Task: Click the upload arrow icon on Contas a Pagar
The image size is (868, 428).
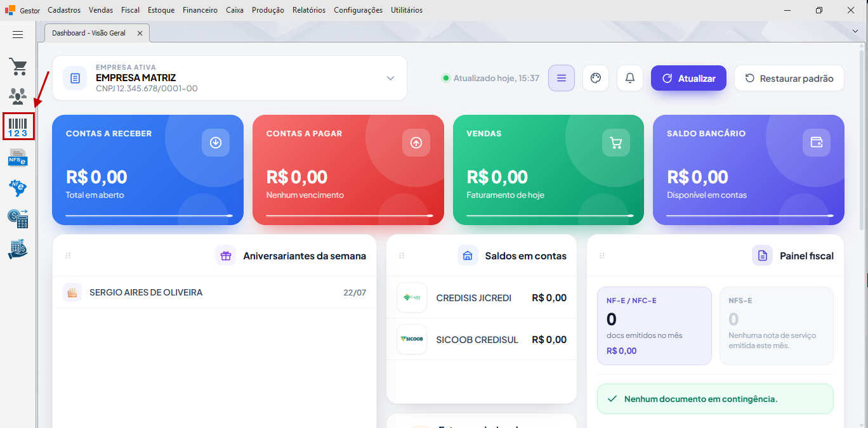Action: click(416, 143)
